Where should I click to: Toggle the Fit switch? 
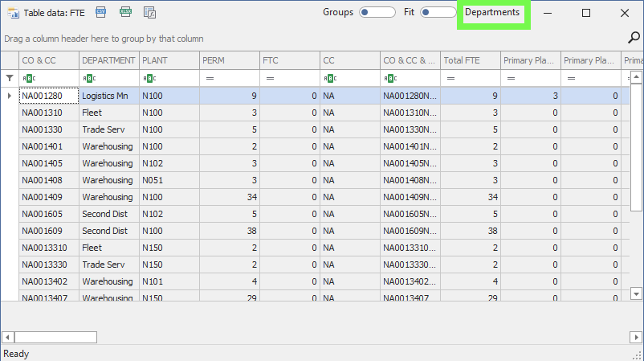[x=438, y=12]
